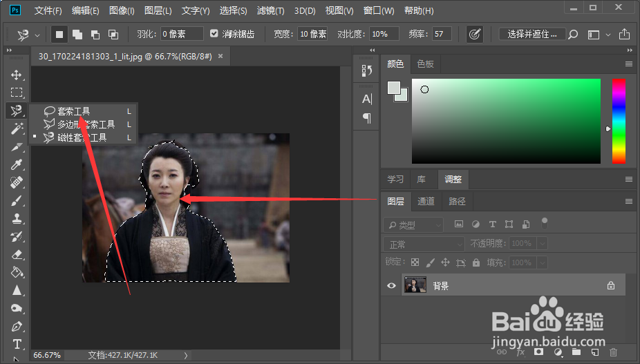The width and height of the screenshot is (640, 364).
Task: Select the Magic Wand tool
Action: [x=17, y=128]
